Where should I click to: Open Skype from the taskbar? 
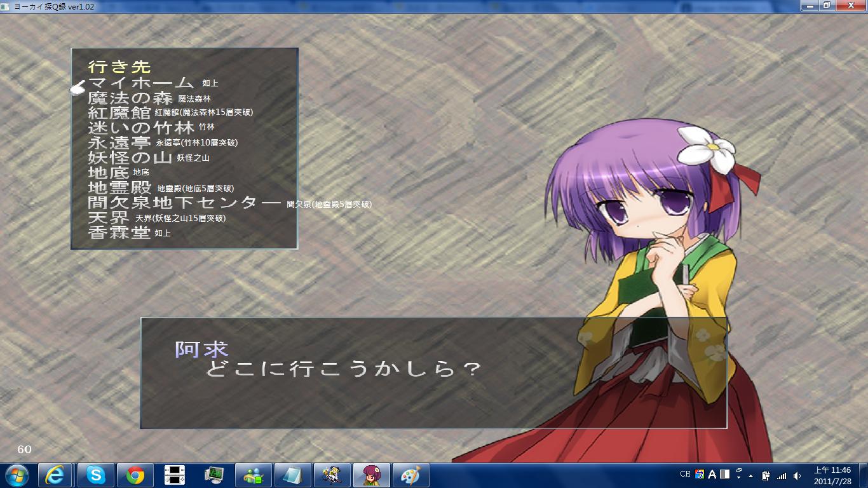(96, 475)
